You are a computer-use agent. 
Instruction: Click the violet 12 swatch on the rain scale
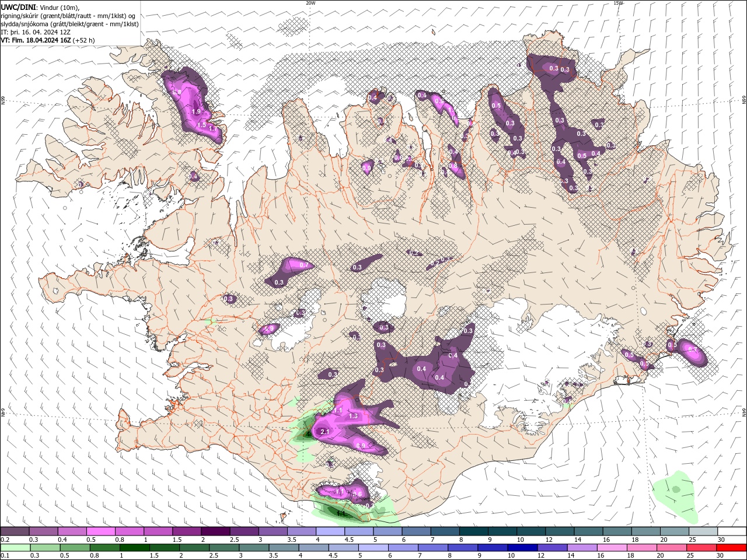(x=551, y=547)
